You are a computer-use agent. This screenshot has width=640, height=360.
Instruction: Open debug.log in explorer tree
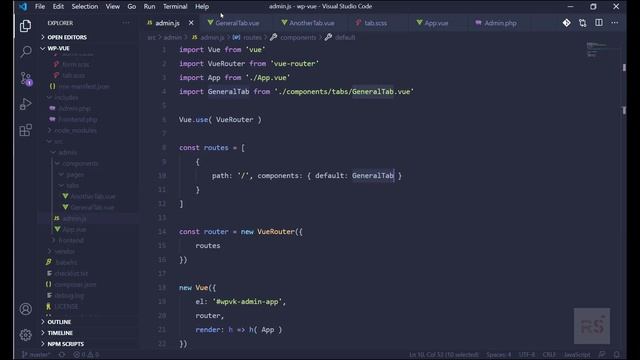69,296
